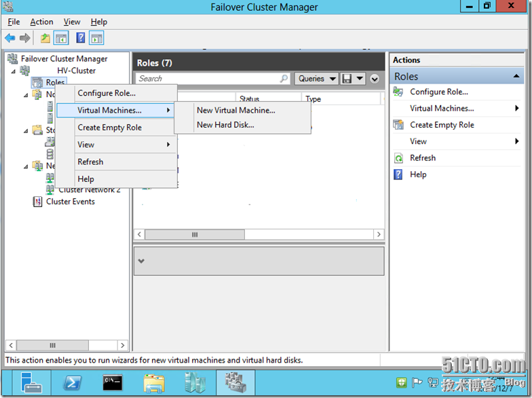The image size is (532, 398).
Task: Click the flag Action Center tray icon
Action: 417,383
